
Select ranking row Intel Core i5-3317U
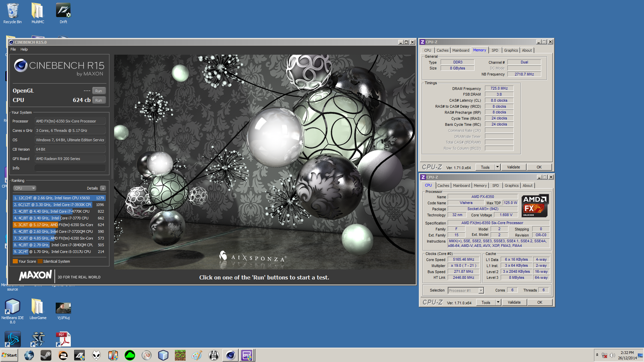click(x=59, y=252)
